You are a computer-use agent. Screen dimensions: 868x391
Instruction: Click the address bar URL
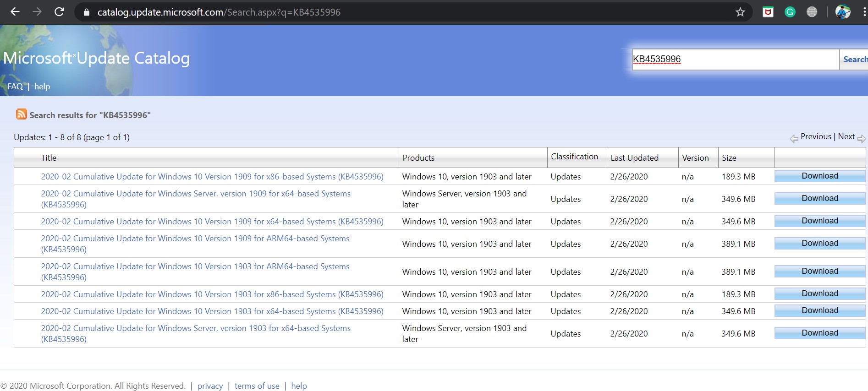pyautogui.click(x=219, y=12)
